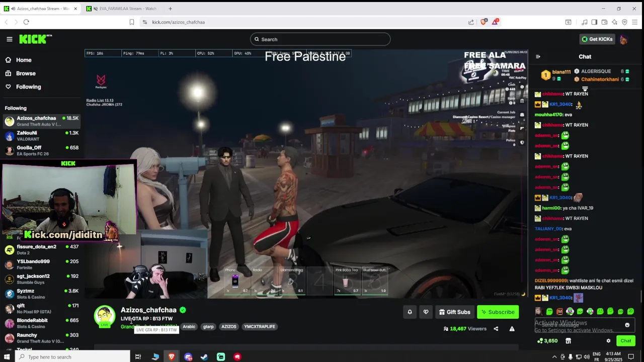The width and height of the screenshot is (644, 362).
Task: Open the Kick hamburger sidebar menu
Action: pos(9,39)
